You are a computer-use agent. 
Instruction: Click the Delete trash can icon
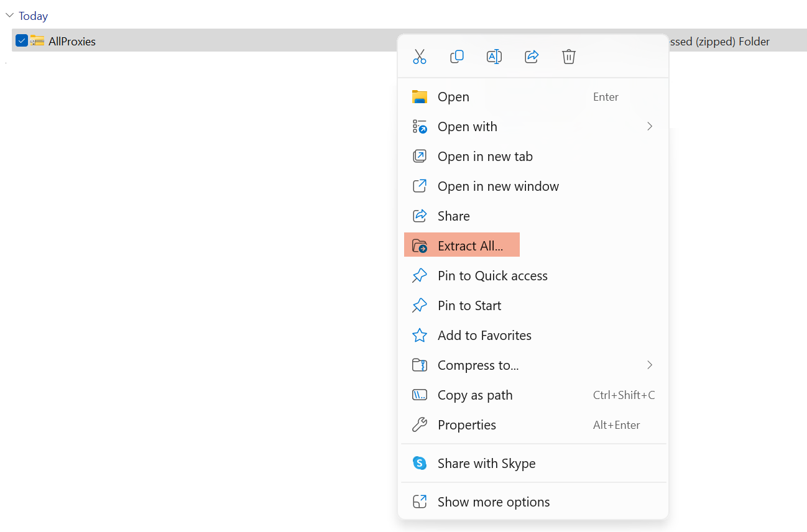569,57
